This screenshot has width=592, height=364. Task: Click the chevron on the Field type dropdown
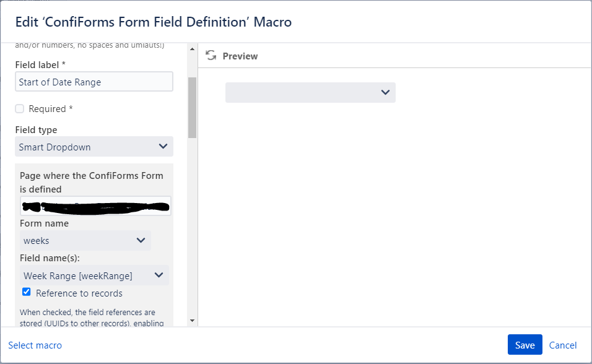click(x=163, y=147)
